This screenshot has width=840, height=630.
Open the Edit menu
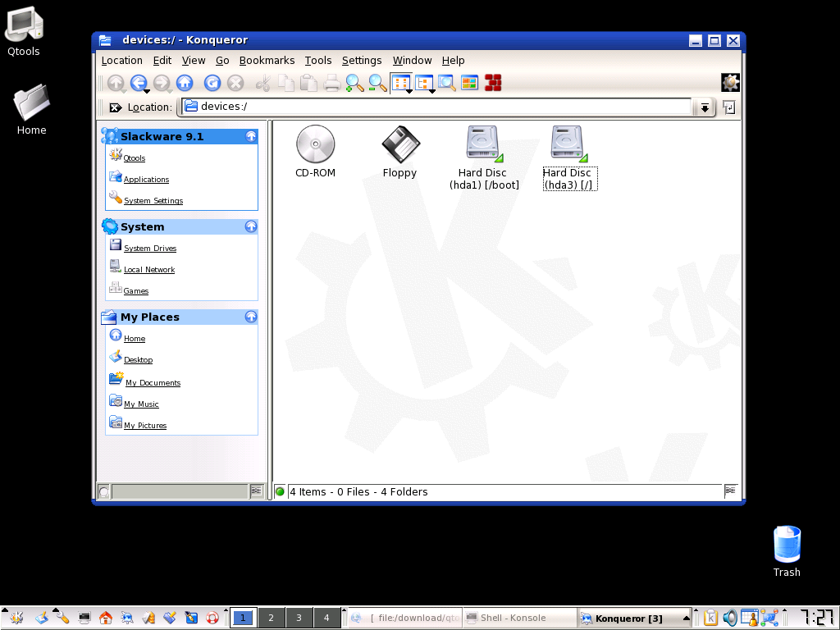(x=162, y=61)
